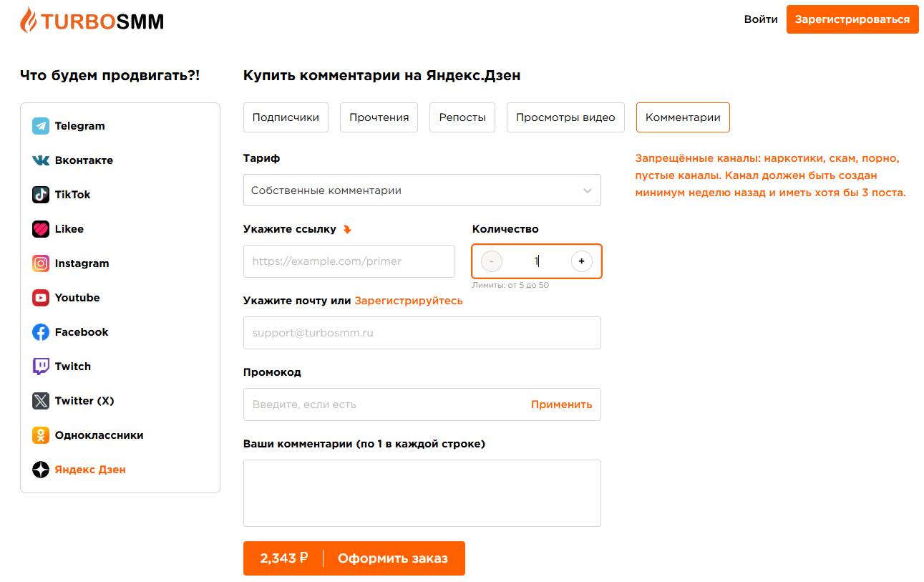
Task: Select the Telegram label in sidebar
Action: [x=80, y=126]
